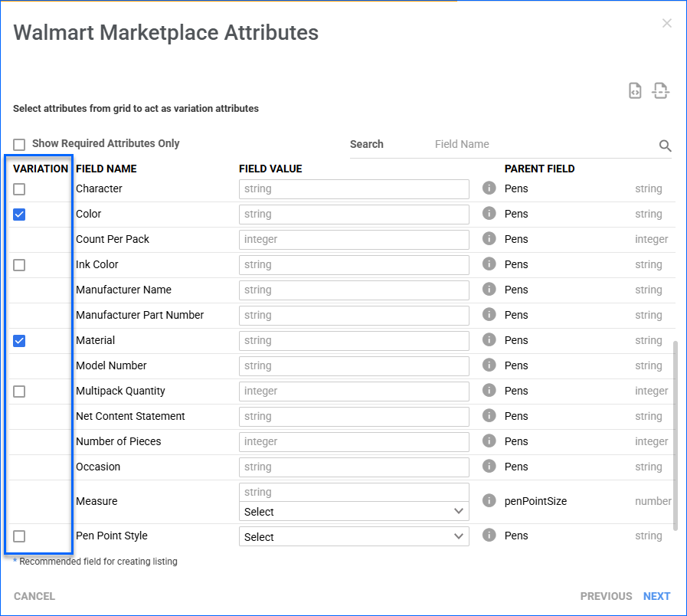This screenshot has width=687, height=616.
Task: Click the Manufacturer Name value field
Action: (354, 290)
